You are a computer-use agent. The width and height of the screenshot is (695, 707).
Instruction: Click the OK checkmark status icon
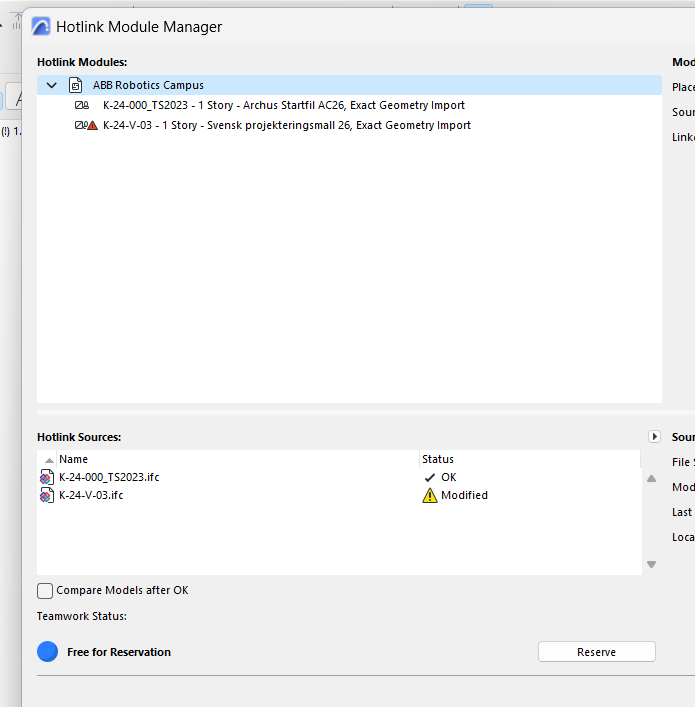tap(430, 477)
